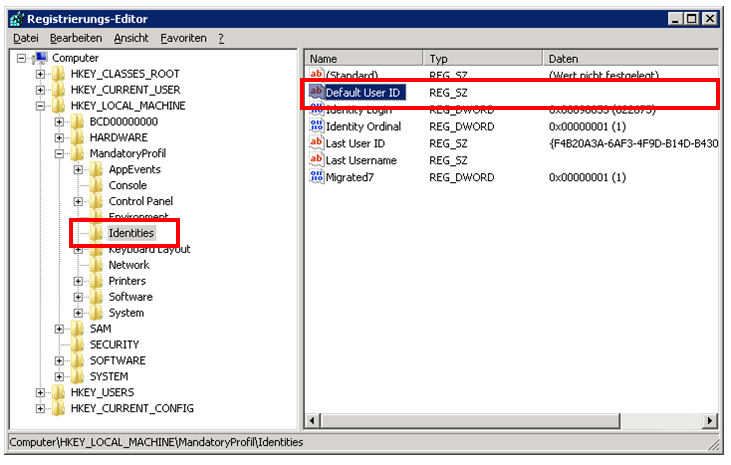The width and height of the screenshot is (731, 465).
Task: Click the HKEY_USERS folder icon
Action: [x=59, y=392]
